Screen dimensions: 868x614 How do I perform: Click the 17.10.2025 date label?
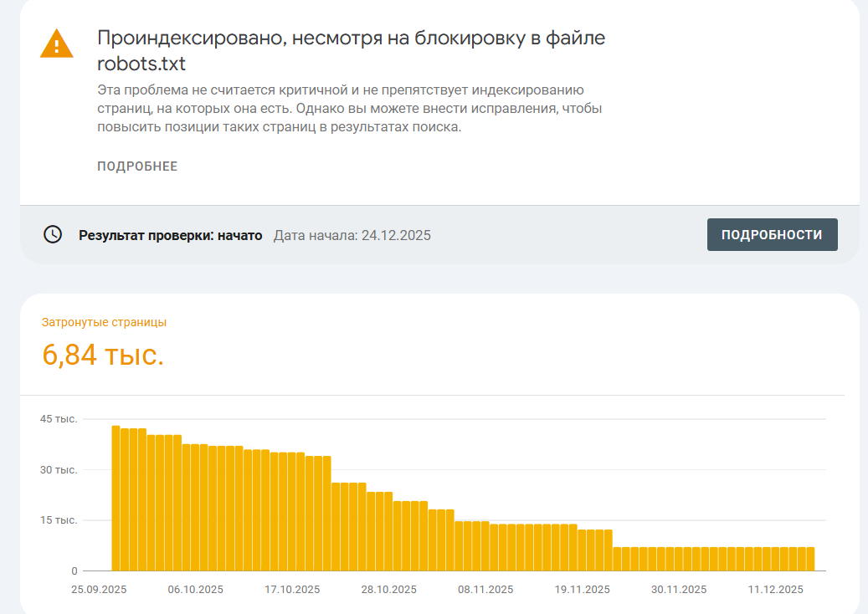point(292,589)
